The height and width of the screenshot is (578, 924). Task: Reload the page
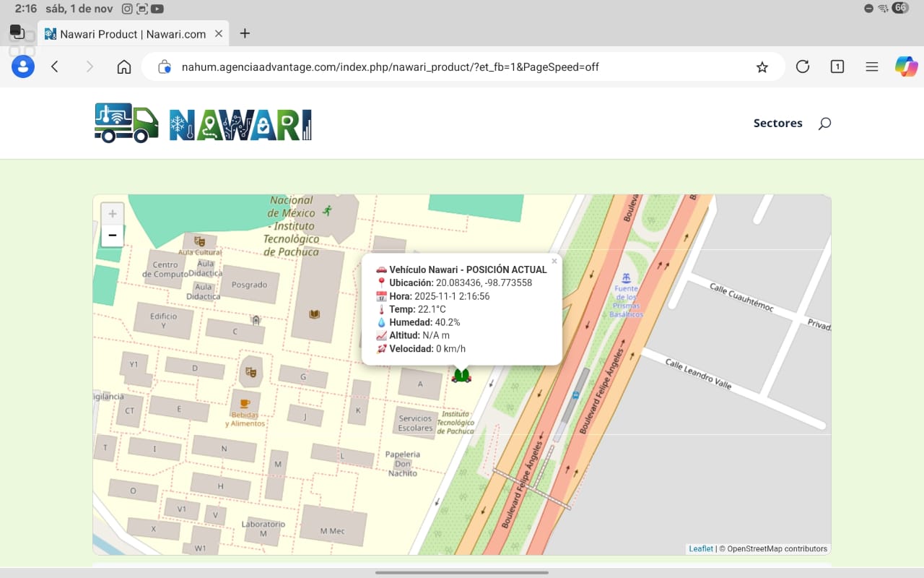pyautogui.click(x=802, y=67)
